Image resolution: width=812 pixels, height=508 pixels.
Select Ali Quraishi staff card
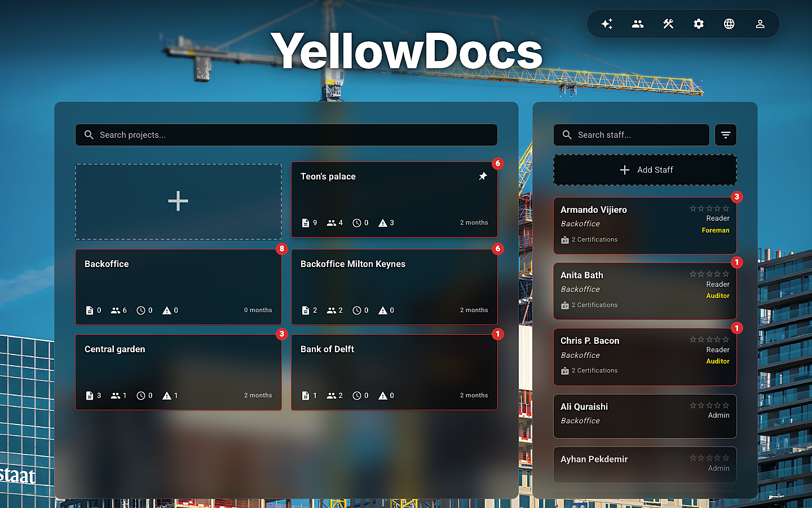click(645, 416)
